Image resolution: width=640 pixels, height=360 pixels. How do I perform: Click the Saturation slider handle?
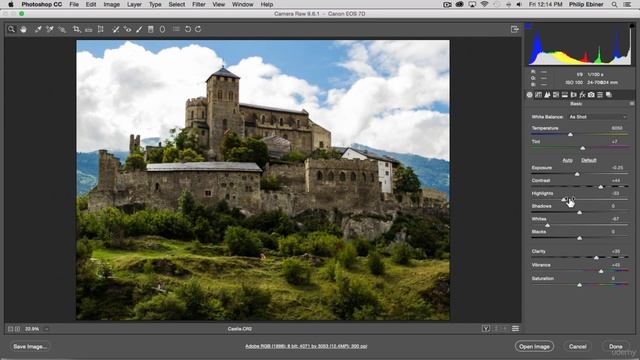[x=580, y=284]
